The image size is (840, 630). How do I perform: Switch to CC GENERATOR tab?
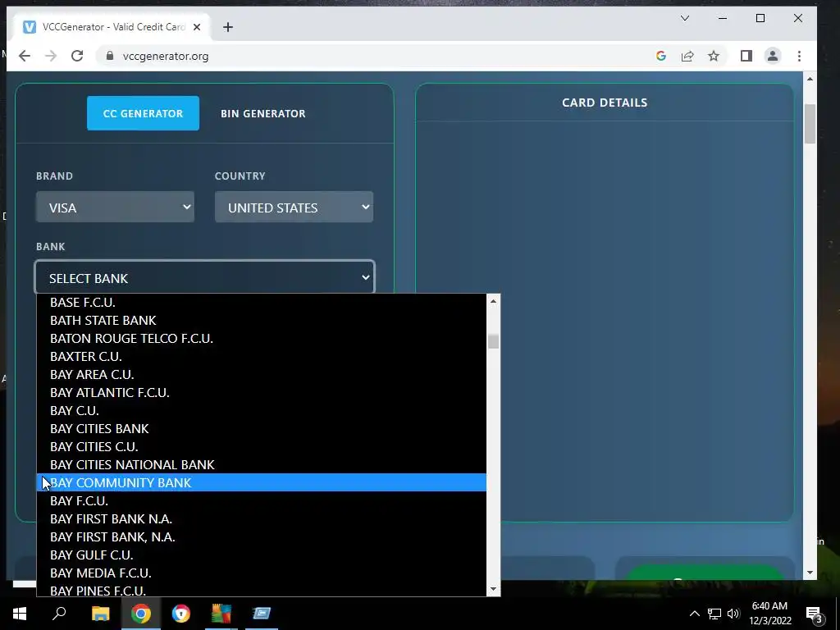click(143, 113)
